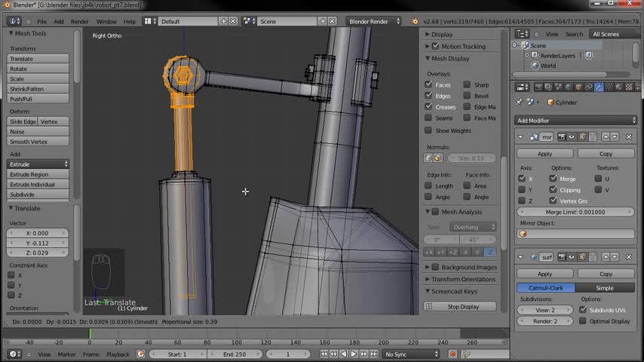Open the Object properties cube tab
644x362 pixels.
[578, 87]
